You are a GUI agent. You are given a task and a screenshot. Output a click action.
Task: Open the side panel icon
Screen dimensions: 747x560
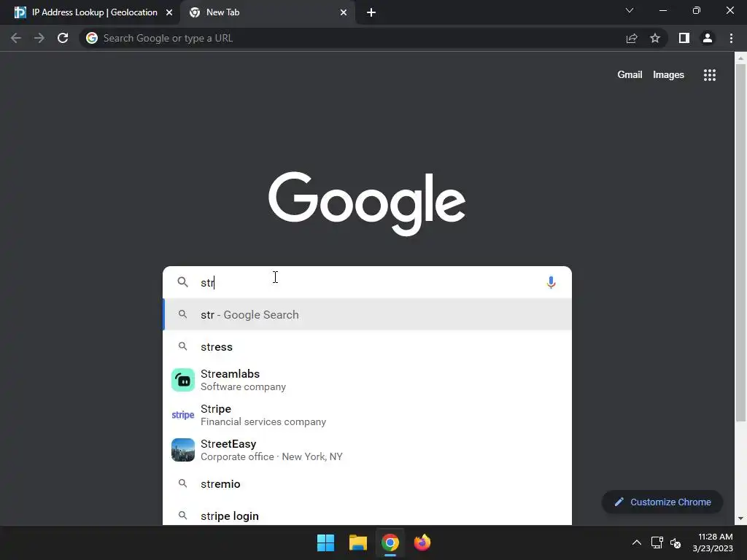tap(684, 38)
